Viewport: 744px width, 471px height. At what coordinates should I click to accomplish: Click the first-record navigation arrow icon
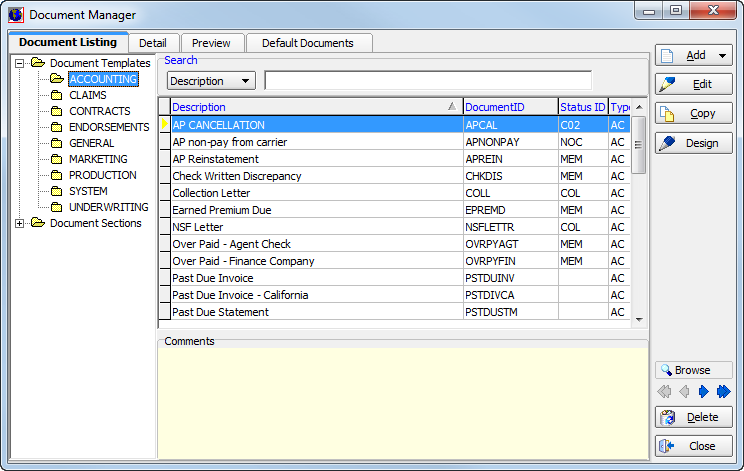664,391
